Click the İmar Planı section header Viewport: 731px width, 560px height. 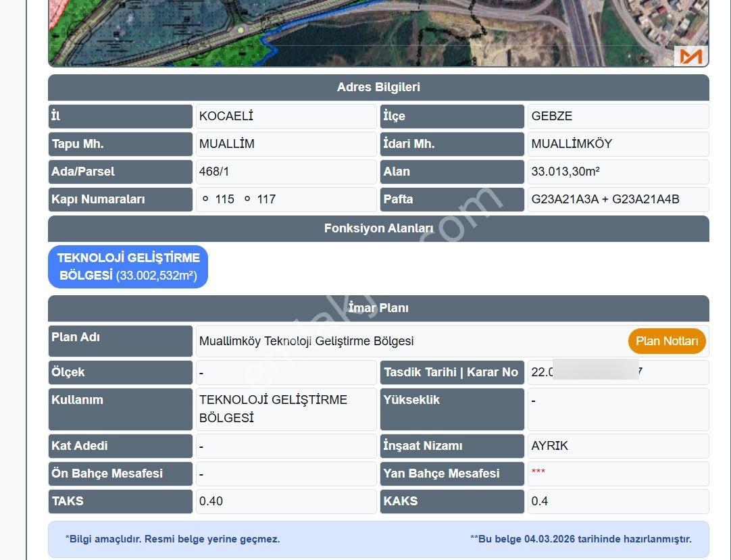click(378, 308)
